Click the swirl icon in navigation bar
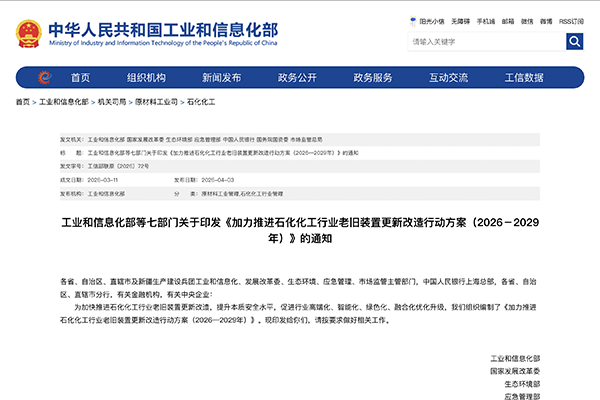Screen dimensions: 600x400 44,78
